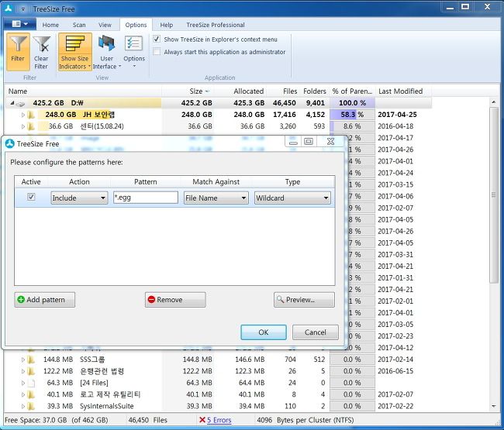
Task: Enable Always start as administrator checkbox
Action: pyautogui.click(x=157, y=52)
